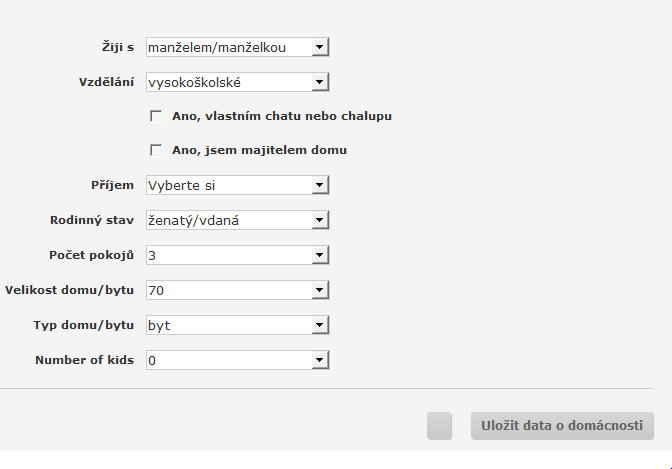
Task: Click the blank grey button beside Uložit
Action: [439, 426]
